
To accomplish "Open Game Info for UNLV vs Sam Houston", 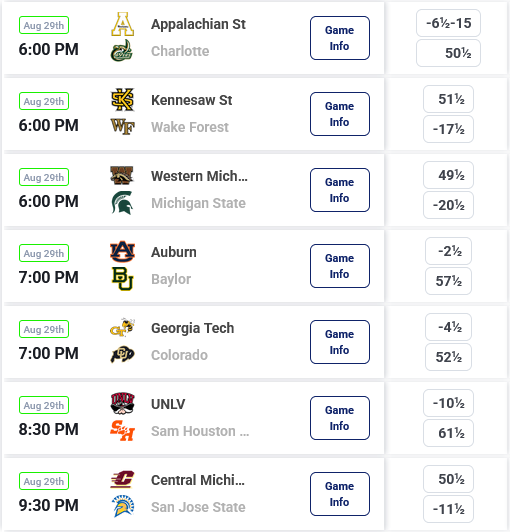I will click(x=340, y=418).
